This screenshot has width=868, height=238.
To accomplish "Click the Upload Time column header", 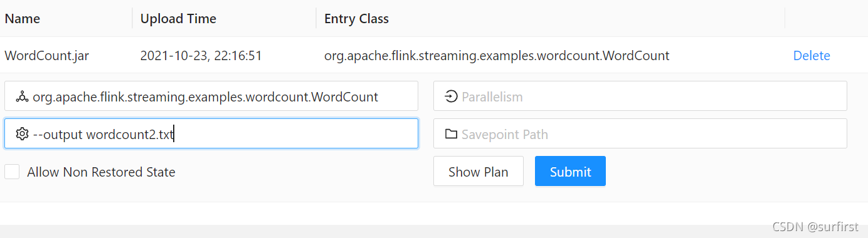I will pyautogui.click(x=178, y=19).
